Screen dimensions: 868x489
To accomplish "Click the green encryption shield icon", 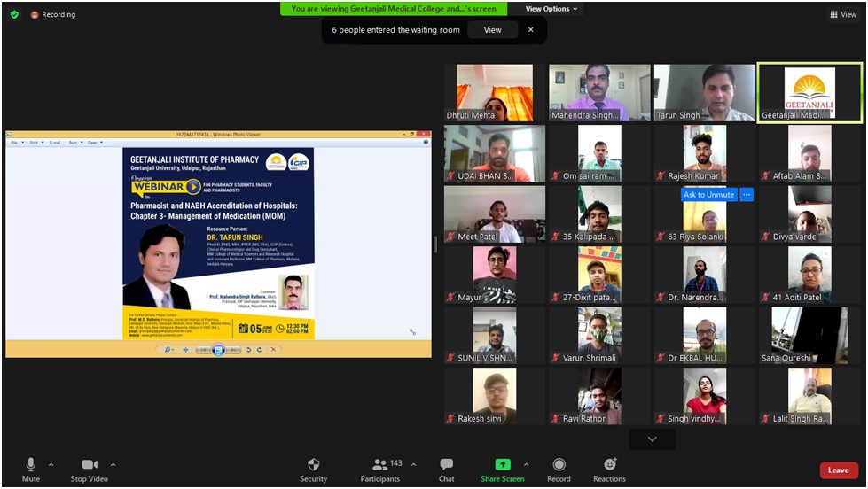I will pyautogui.click(x=14, y=14).
